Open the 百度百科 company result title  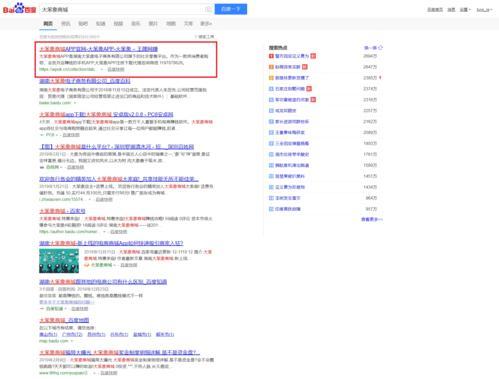click(85, 81)
